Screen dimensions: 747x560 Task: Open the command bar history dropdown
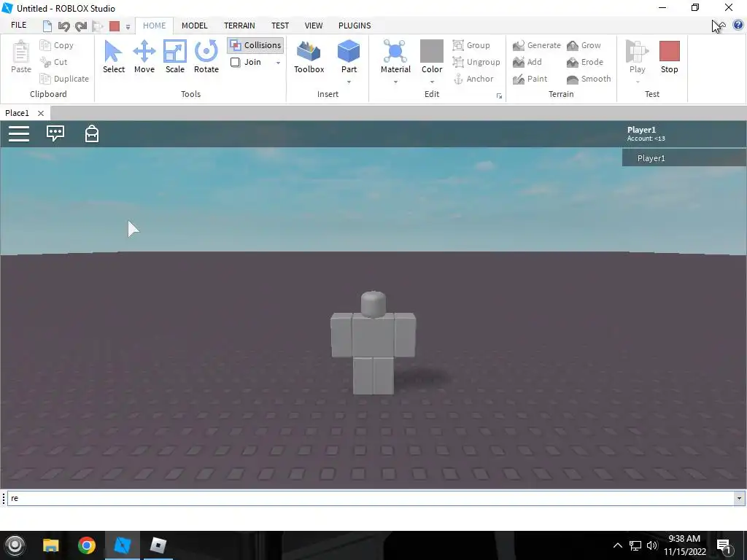[x=739, y=499]
